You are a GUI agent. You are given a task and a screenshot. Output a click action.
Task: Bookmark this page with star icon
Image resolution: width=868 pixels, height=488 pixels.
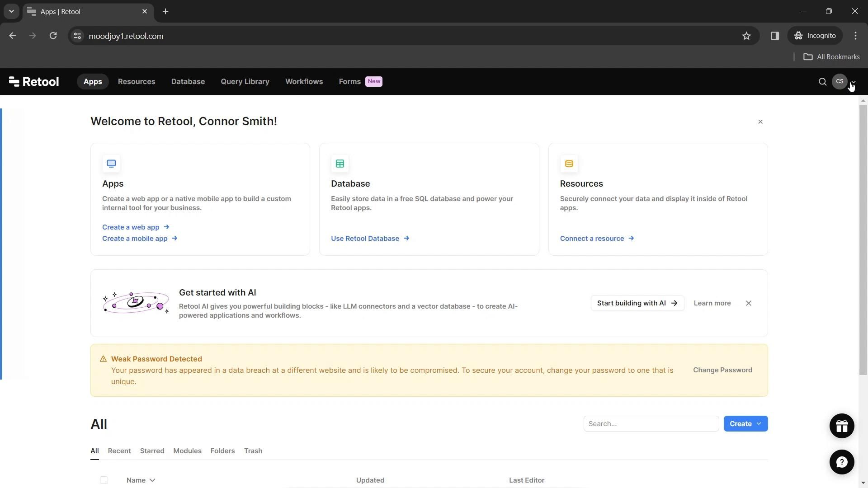[746, 36]
